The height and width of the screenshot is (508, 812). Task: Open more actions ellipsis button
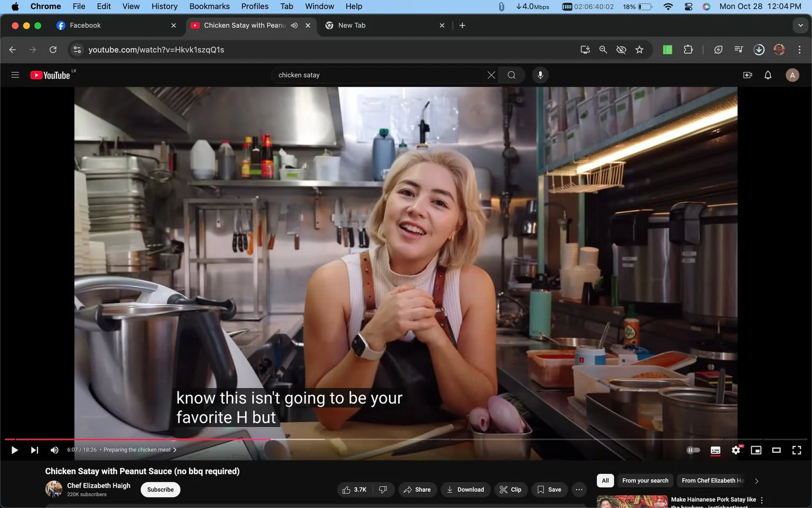click(x=579, y=489)
